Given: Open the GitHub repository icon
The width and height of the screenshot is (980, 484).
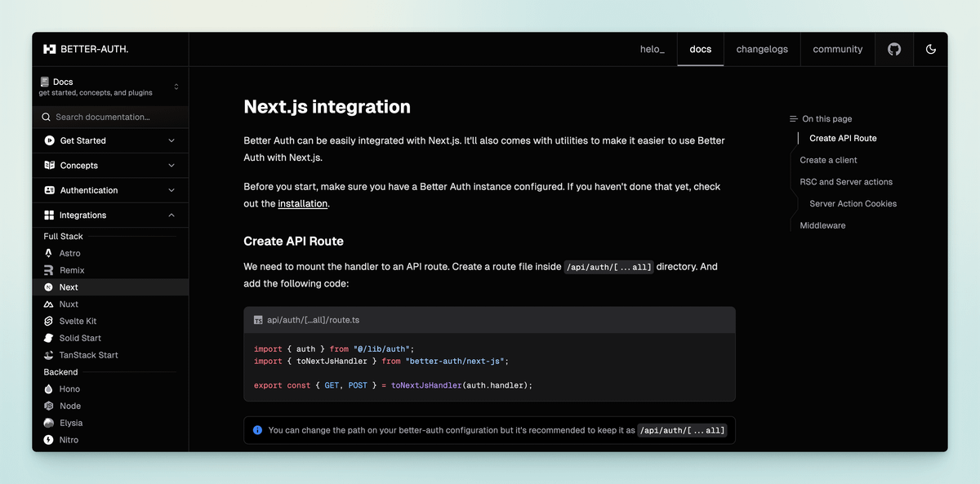Looking at the screenshot, I should tap(894, 49).
